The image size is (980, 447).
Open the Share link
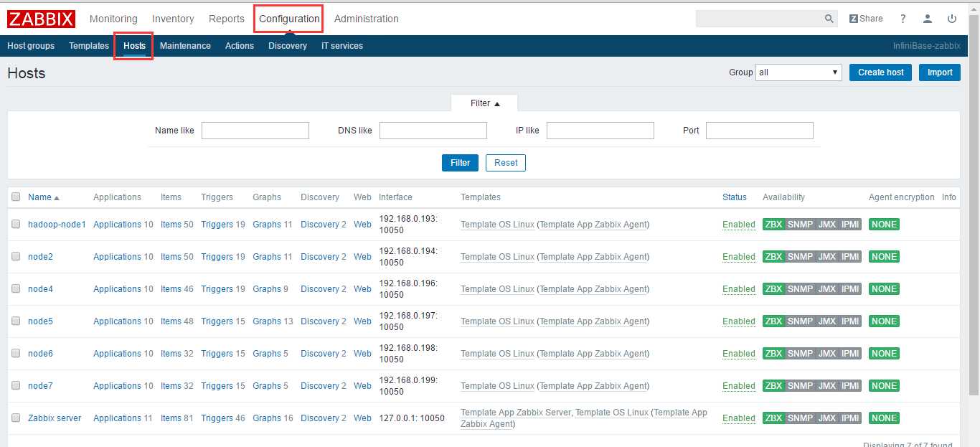click(866, 19)
